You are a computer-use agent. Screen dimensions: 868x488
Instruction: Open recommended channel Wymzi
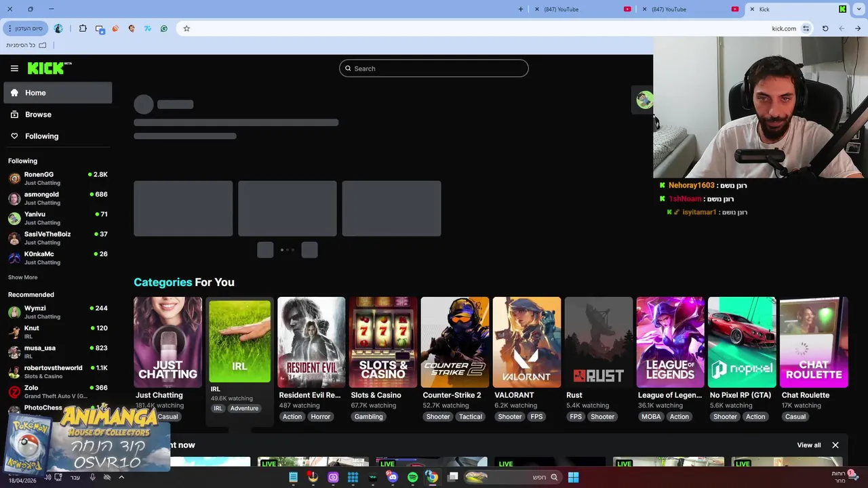[58, 312]
